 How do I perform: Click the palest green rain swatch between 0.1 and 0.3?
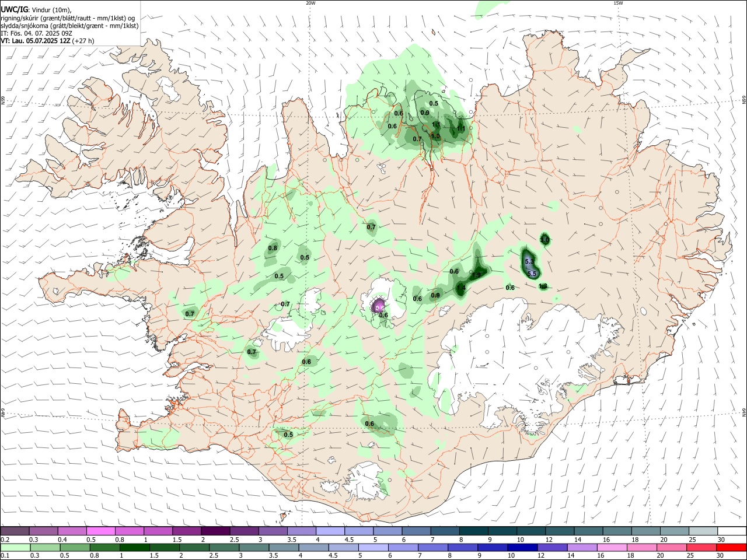(x=15, y=547)
